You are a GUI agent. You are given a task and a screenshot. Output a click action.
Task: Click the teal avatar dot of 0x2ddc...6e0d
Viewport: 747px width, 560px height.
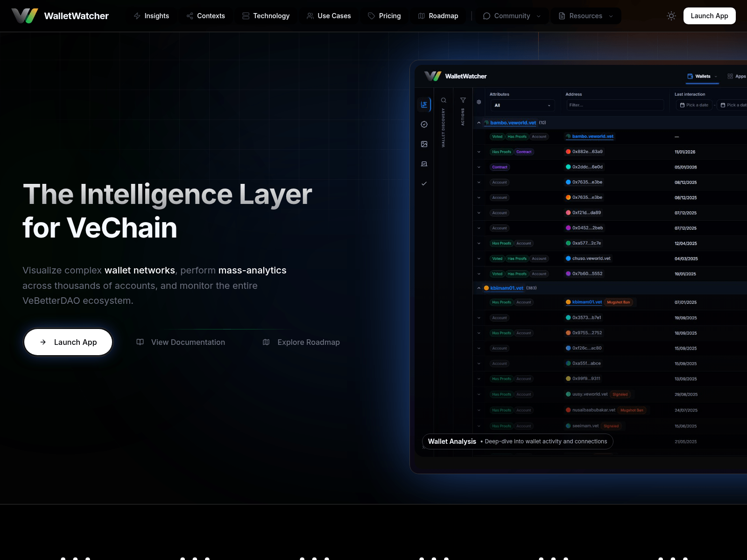pyautogui.click(x=568, y=167)
